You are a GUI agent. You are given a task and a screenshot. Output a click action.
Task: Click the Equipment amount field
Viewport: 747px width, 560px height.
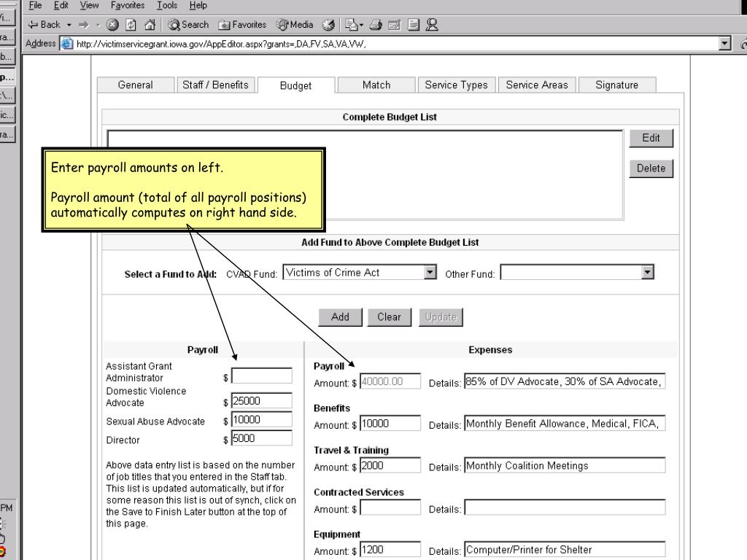pyautogui.click(x=390, y=550)
